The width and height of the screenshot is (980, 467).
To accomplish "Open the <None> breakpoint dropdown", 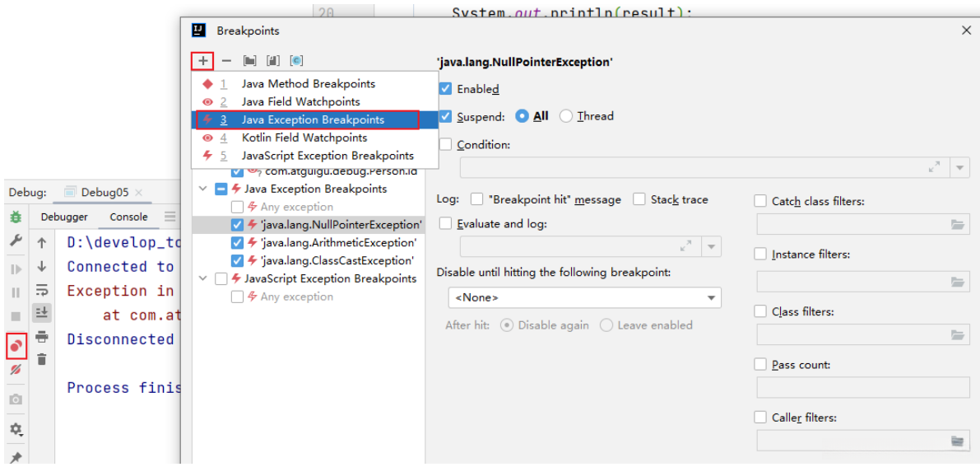I will 584,297.
